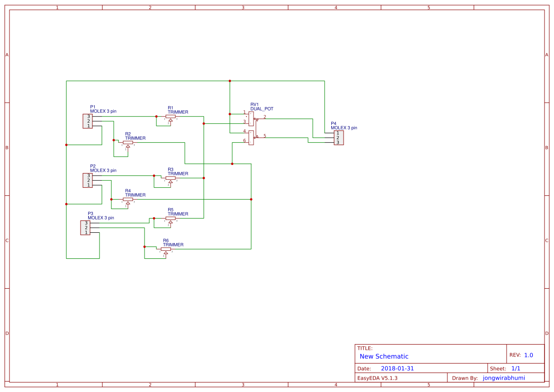Select the TRIMMER symbol for R1
This screenshot has width=554, height=392.
point(171,116)
